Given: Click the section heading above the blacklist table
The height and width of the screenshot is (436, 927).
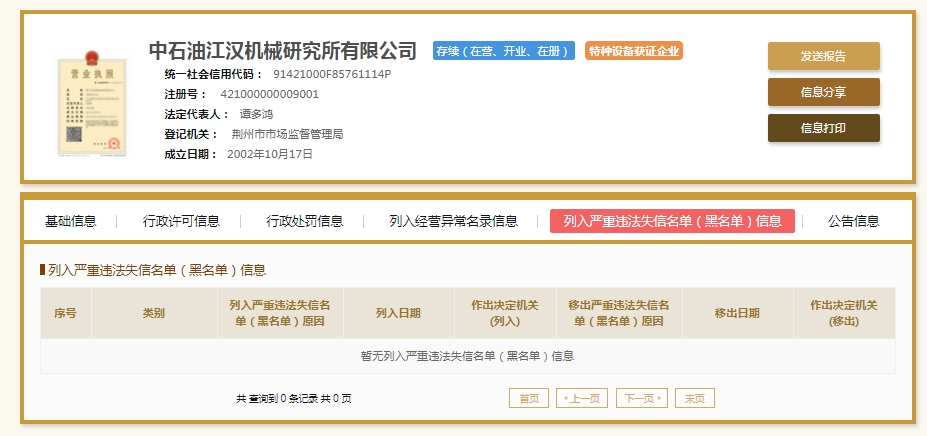Looking at the screenshot, I should pos(157,270).
